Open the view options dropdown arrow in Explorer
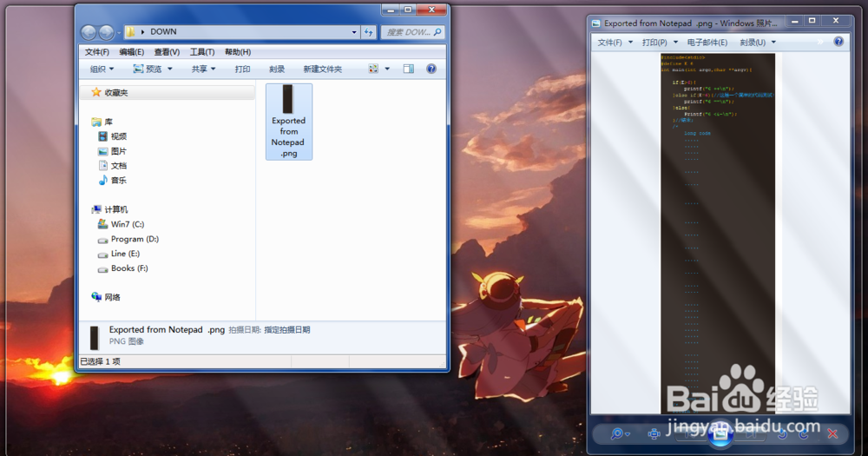Viewport: 868px width, 456px height. click(387, 69)
